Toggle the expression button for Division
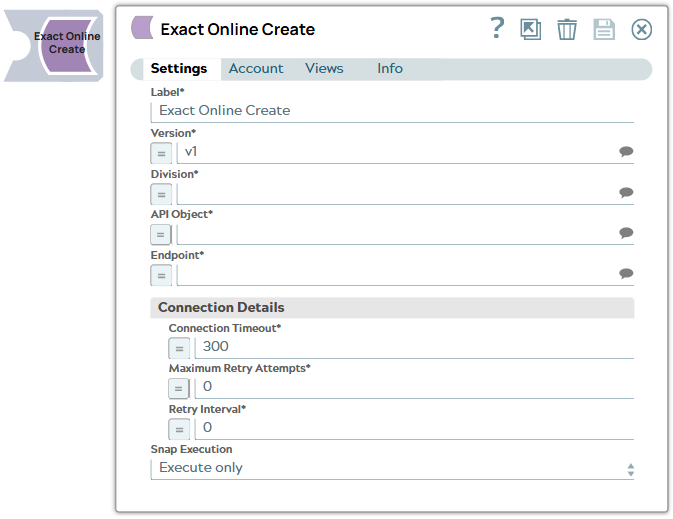673x519 pixels. [x=161, y=194]
